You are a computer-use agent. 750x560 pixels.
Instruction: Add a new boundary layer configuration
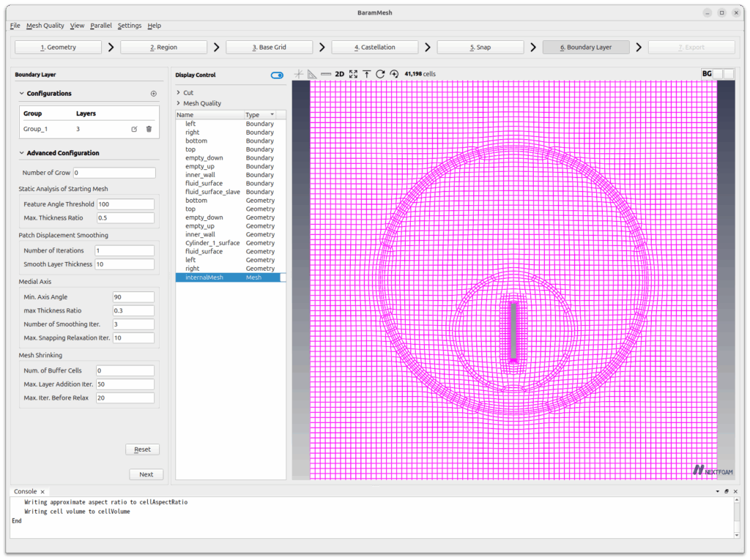click(154, 94)
